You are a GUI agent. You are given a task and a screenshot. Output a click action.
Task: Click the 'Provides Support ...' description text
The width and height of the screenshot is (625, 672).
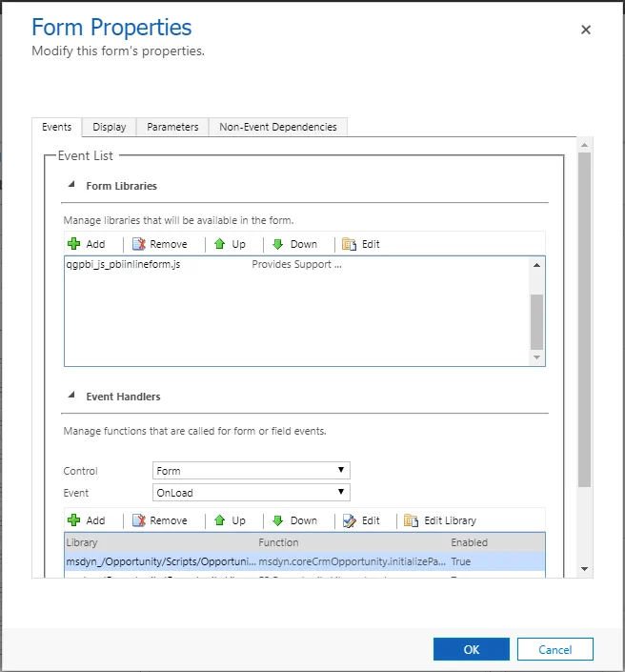click(297, 264)
